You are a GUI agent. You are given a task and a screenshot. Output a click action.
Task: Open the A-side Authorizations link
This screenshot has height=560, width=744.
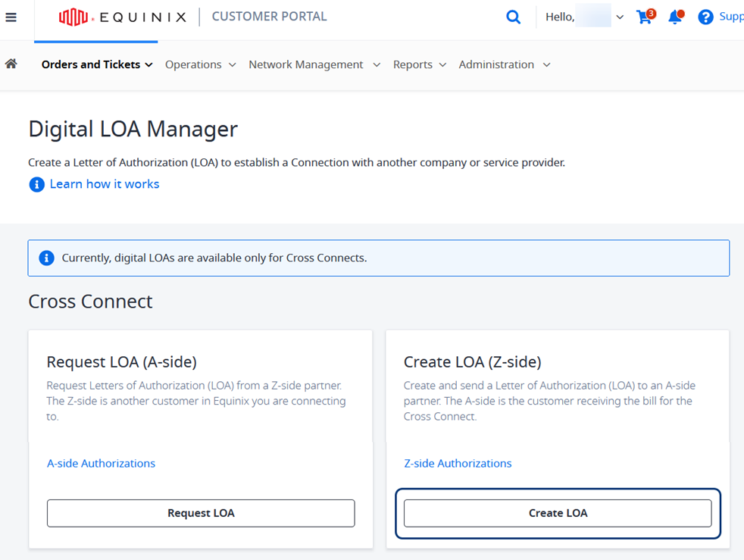coord(101,463)
